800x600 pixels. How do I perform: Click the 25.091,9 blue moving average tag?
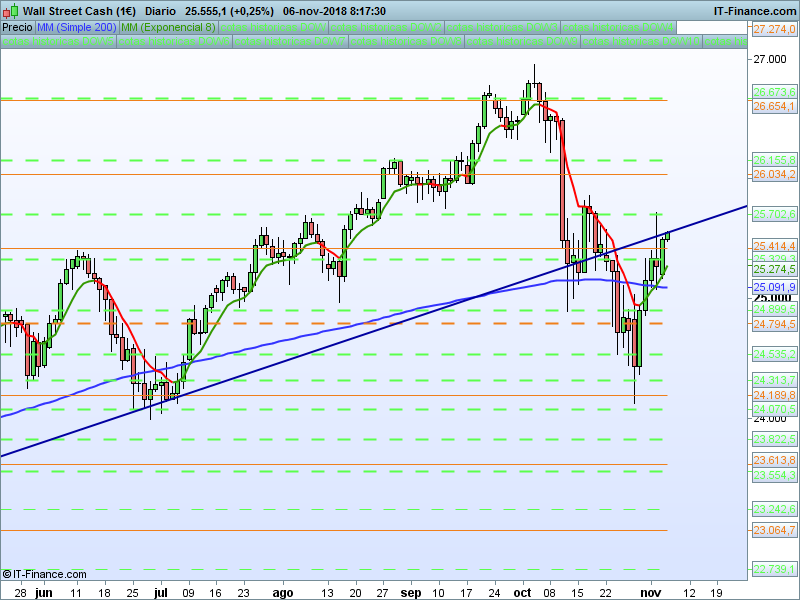[774, 287]
